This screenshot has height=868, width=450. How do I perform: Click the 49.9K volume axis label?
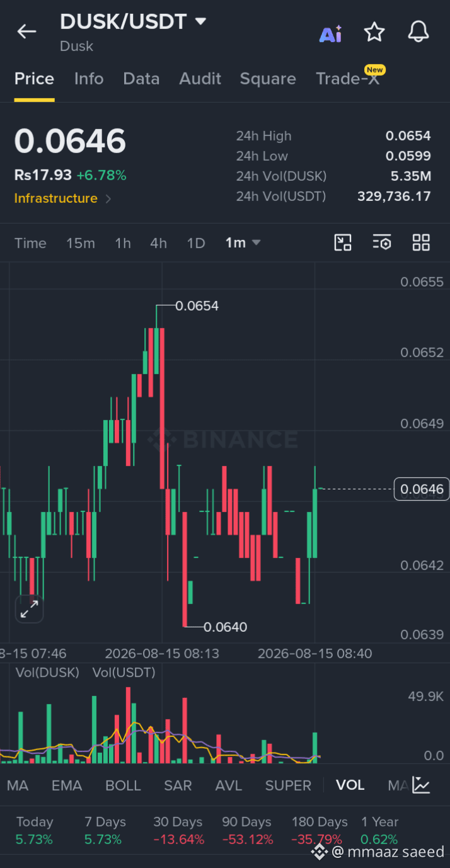pos(425,696)
